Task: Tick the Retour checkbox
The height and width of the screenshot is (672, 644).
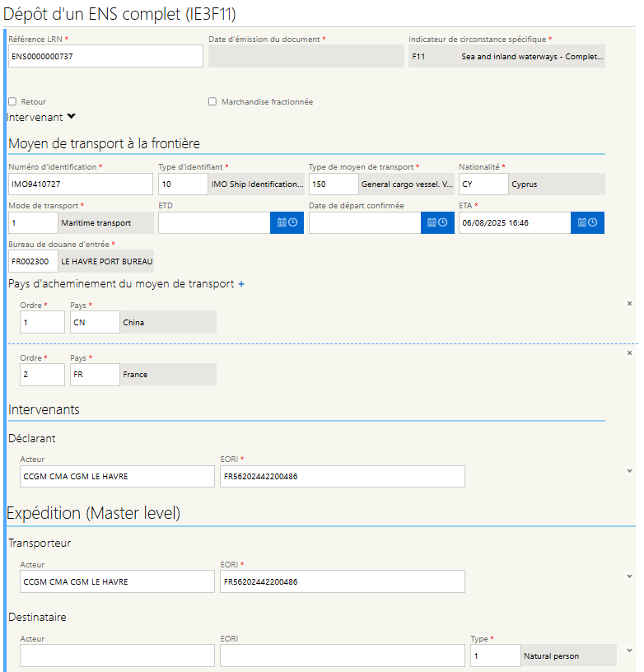Action: (x=12, y=101)
